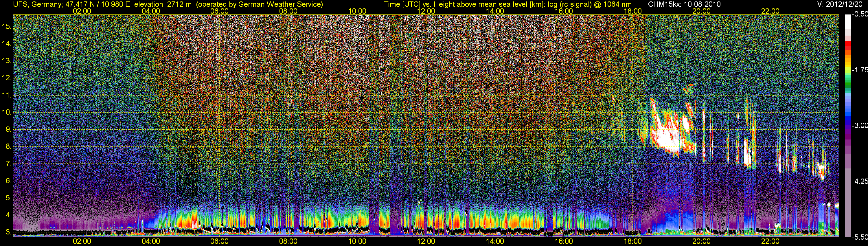Click the station text "UFS, Germany; 47.417 N / 10.980 E"

(72, 4)
